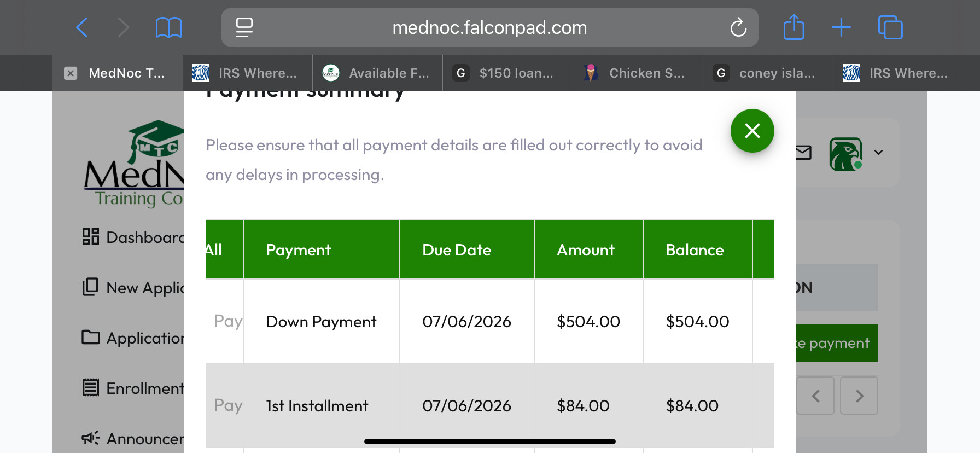
Task: Open Enrollment in the sidebar
Action: pos(133,388)
